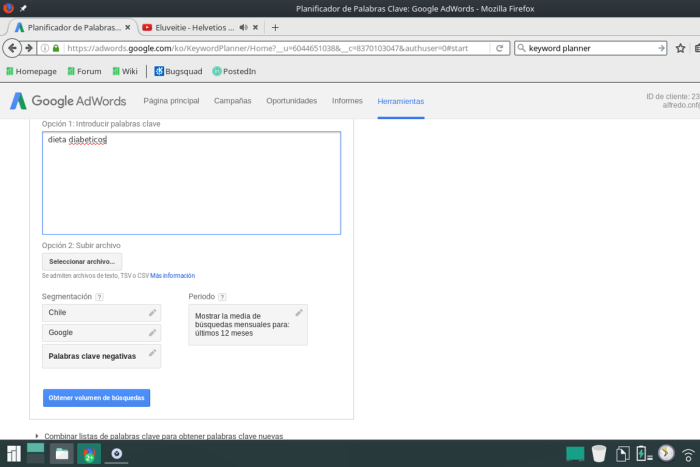Image resolution: width=700 pixels, height=467 pixels.
Task: Go to Página principal tab
Action: 171,101
